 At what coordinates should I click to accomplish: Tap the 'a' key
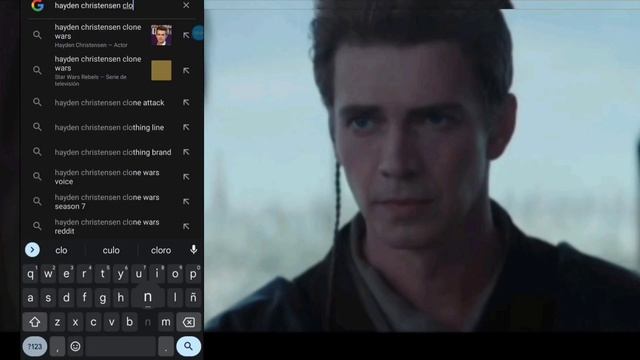pyautogui.click(x=30, y=298)
